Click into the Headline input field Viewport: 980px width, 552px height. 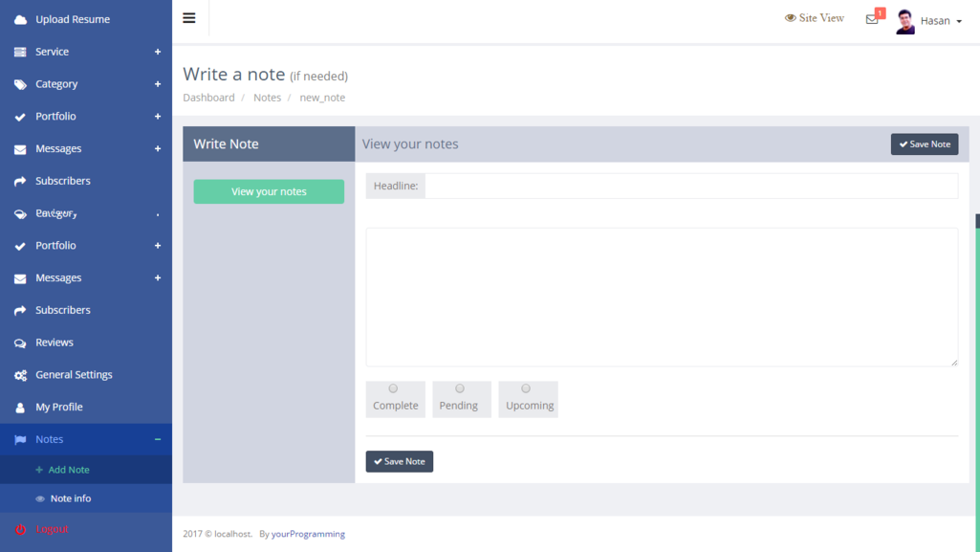(x=690, y=186)
